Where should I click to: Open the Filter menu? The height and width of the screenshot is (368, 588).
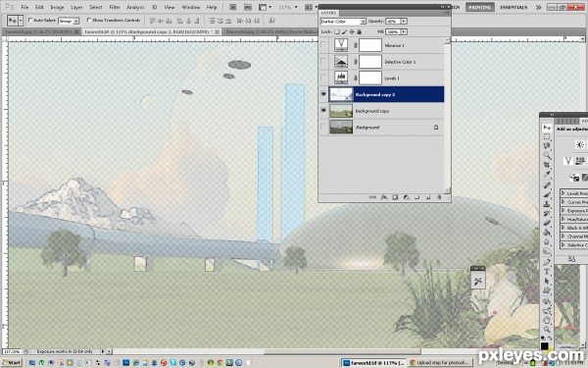click(115, 7)
